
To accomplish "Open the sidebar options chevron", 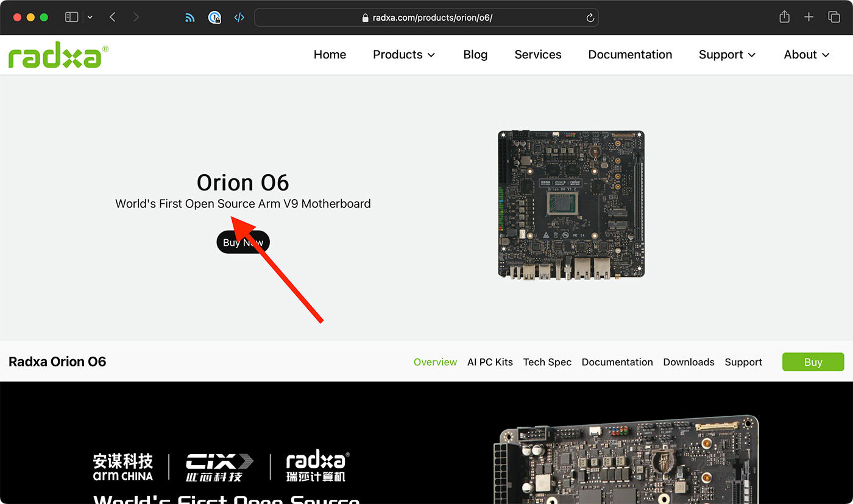I will pyautogui.click(x=90, y=17).
